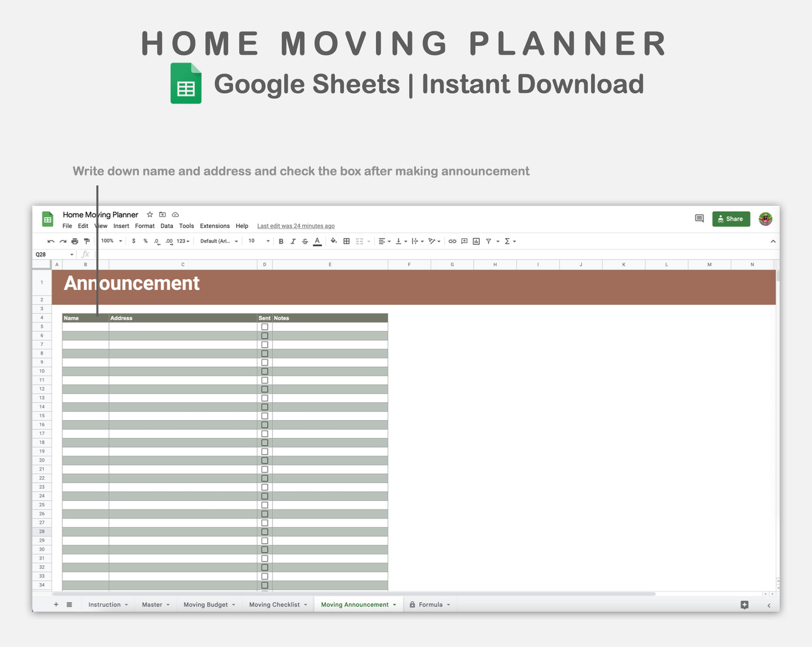This screenshot has width=812, height=647.
Task: Apply currency format with the dollar icon
Action: tap(134, 241)
